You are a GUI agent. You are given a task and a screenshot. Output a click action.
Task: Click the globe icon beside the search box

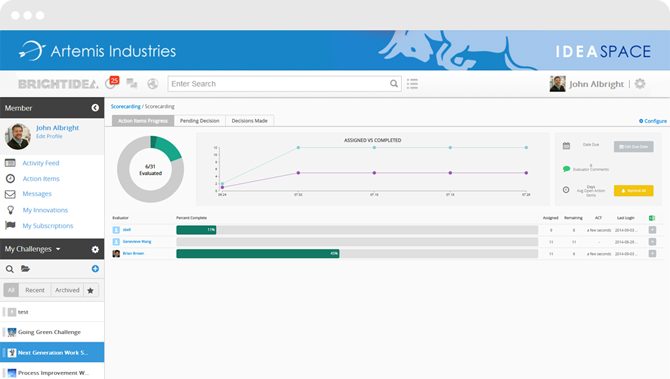click(153, 84)
